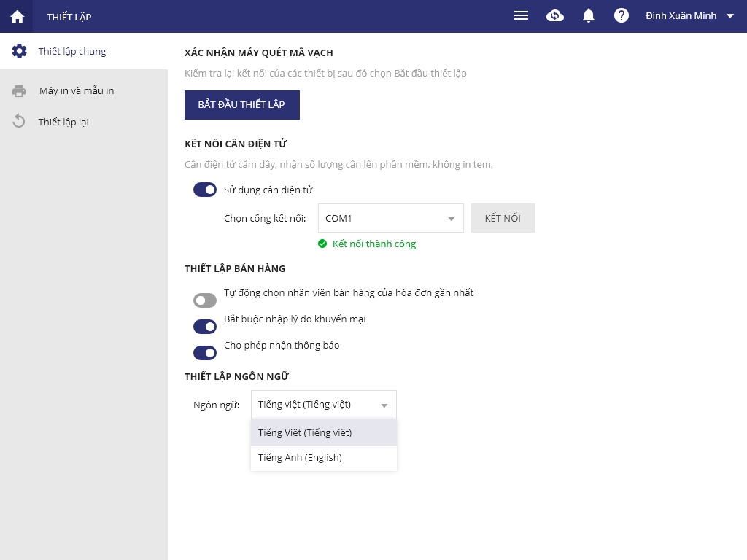The image size is (747, 560).
Task: Disable the Sử dụng cân điện tử switch
Action: click(x=205, y=190)
